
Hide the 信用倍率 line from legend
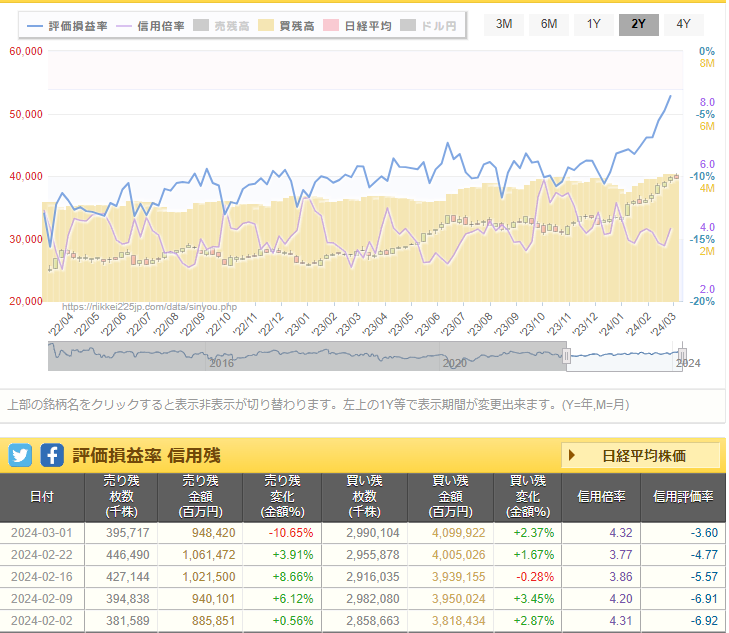pos(151,25)
